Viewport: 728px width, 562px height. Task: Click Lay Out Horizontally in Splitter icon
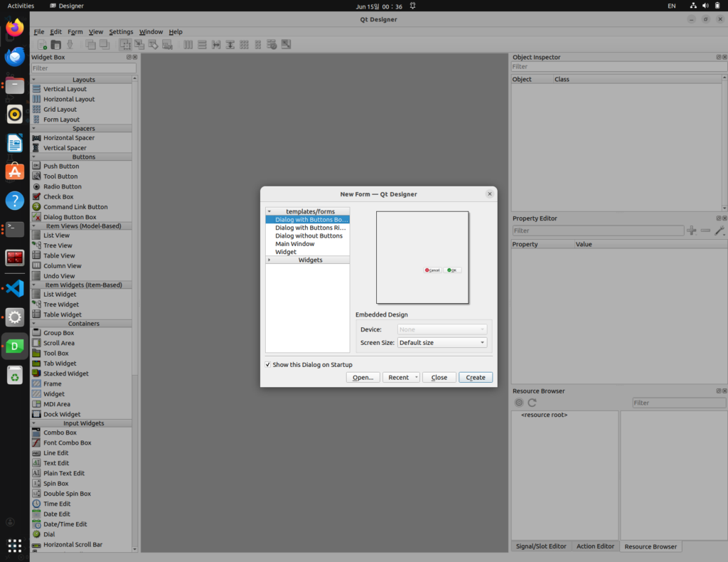point(216,45)
